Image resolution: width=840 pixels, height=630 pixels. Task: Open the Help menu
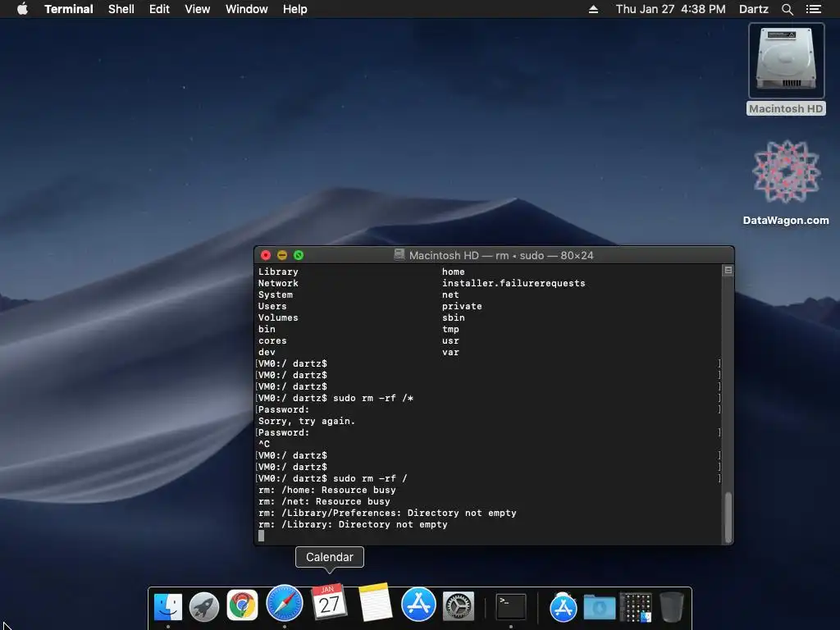[294, 9]
